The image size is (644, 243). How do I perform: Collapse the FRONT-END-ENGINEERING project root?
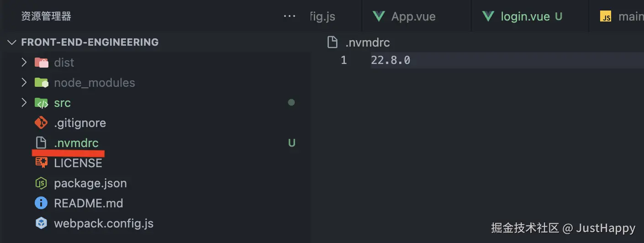click(x=11, y=42)
